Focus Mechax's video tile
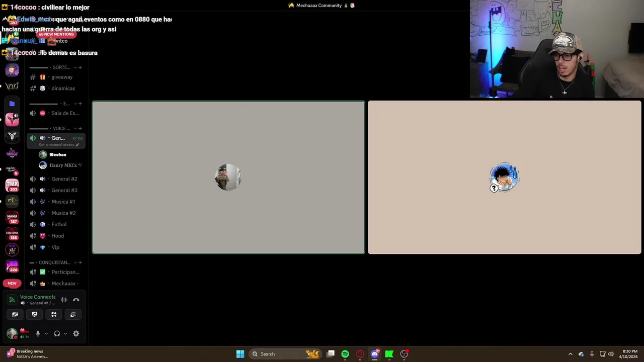Viewport: 644px width, 362px height. (x=228, y=177)
